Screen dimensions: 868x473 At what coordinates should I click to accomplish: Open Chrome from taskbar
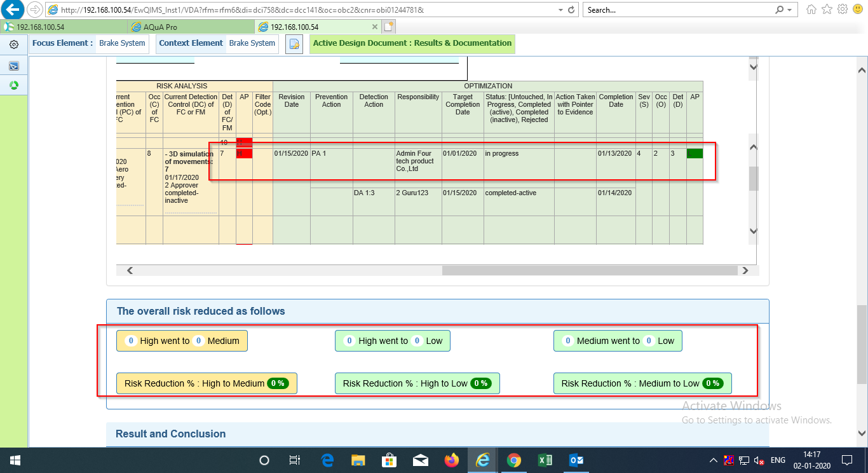pos(514,460)
